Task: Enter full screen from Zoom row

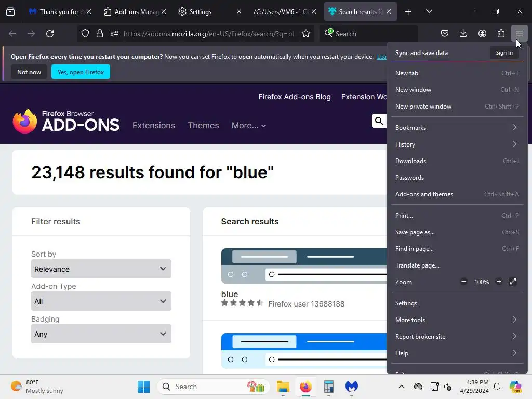Action: [513, 282]
